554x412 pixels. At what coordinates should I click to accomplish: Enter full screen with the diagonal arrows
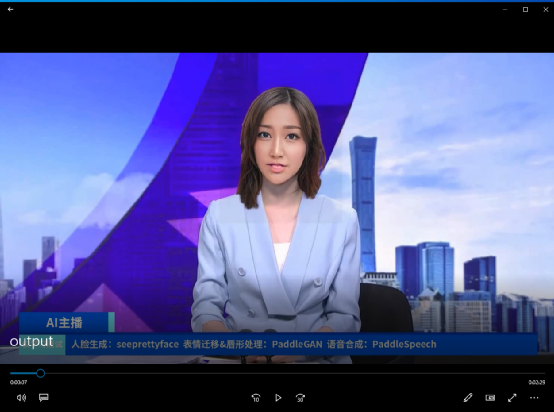click(512, 398)
